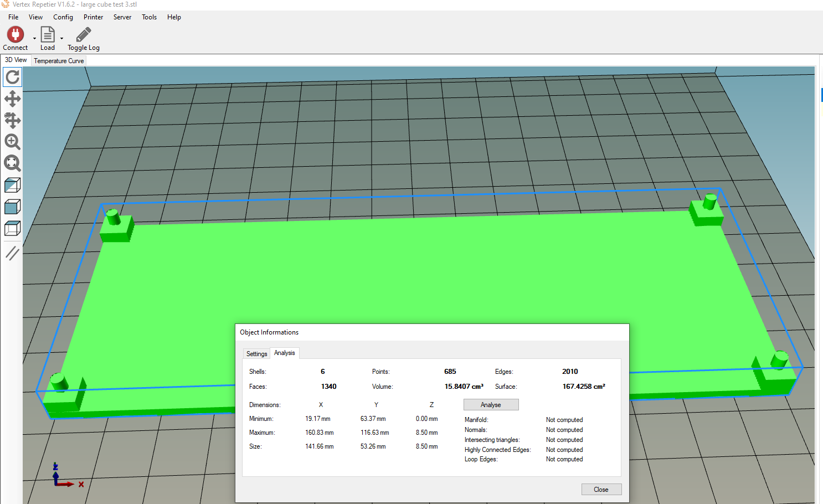Click the minimum X value 19.17 mm
The width and height of the screenshot is (823, 504).
pyautogui.click(x=318, y=419)
